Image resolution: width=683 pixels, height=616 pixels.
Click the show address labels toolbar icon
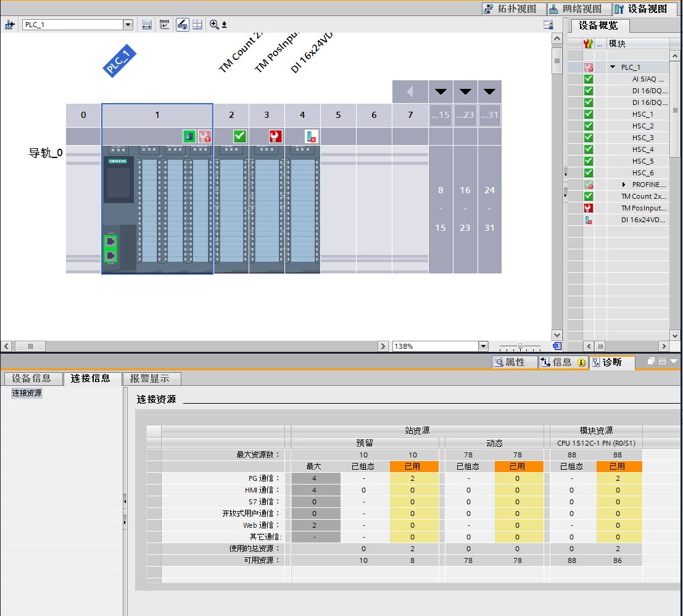click(147, 25)
